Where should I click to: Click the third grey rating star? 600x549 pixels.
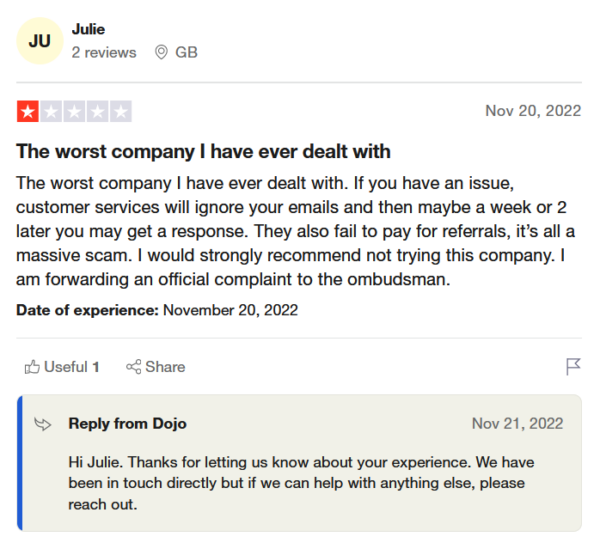click(x=74, y=111)
